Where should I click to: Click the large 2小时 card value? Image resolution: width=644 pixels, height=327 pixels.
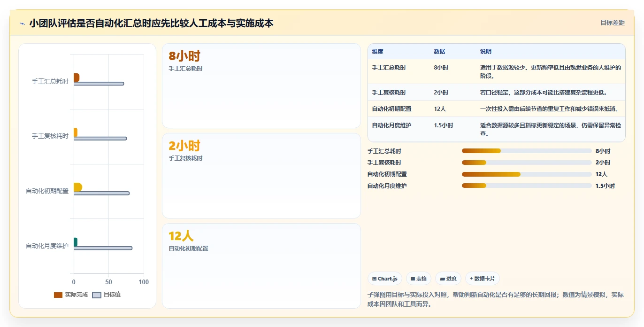point(184,146)
